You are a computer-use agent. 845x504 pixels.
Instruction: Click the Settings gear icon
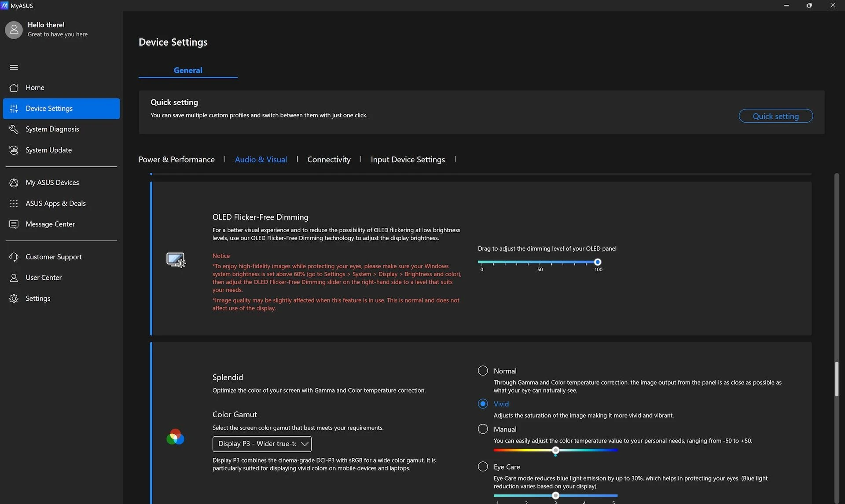[14, 299]
